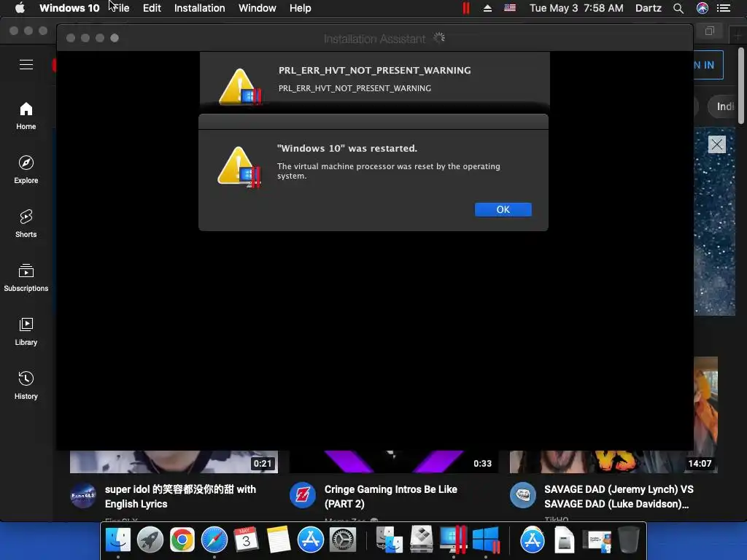Click OK in the Windows 10 restarted dialog
Screen dimensions: 747x560
tap(503, 209)
